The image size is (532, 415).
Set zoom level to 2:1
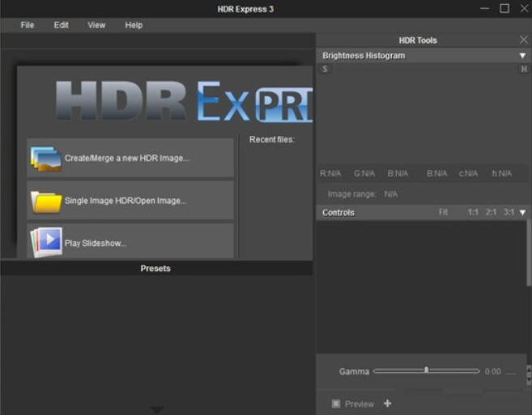[x=491, y=213]
